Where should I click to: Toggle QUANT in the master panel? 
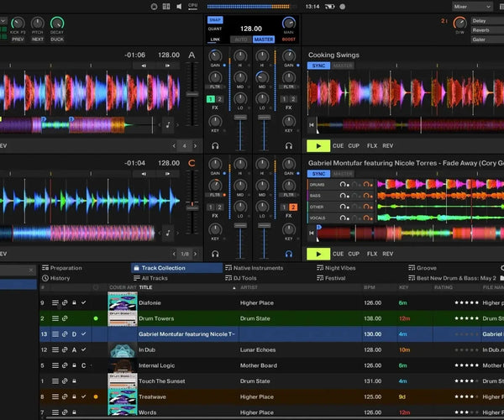pos(215,29)
